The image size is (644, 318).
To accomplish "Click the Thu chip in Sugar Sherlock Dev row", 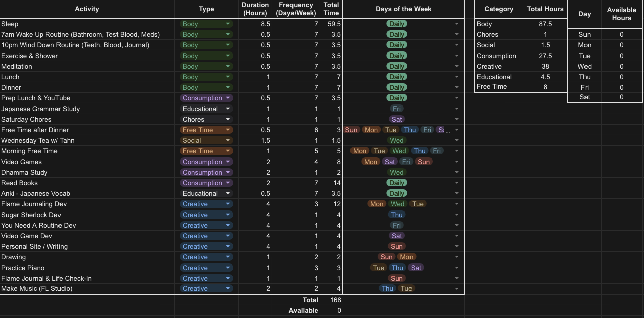I will click(396, 215).
